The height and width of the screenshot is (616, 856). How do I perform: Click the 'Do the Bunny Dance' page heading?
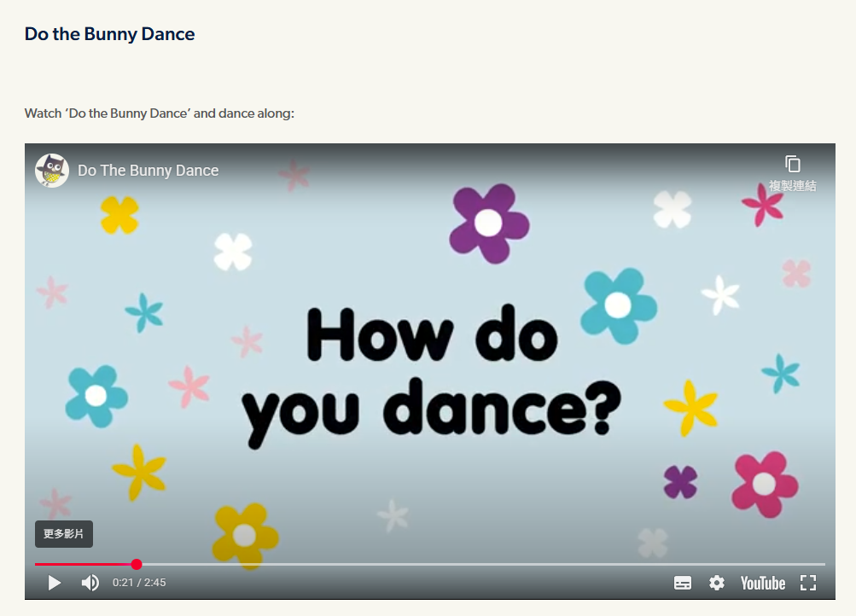point(109,34)
